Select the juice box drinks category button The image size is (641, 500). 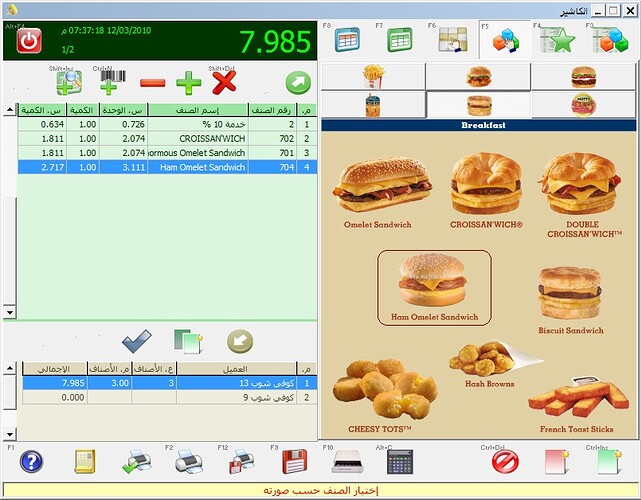pyautogui.click(x=373, y=105)
